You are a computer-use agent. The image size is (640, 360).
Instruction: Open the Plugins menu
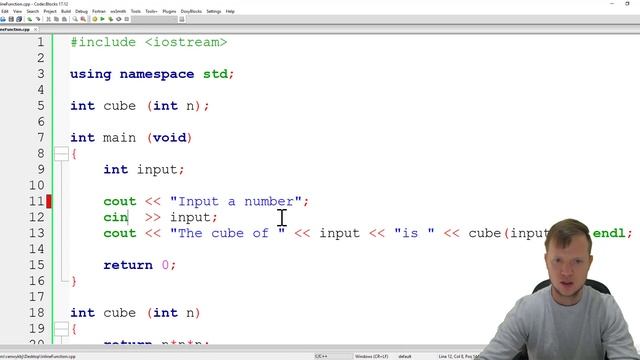click(x=169, y=11)
